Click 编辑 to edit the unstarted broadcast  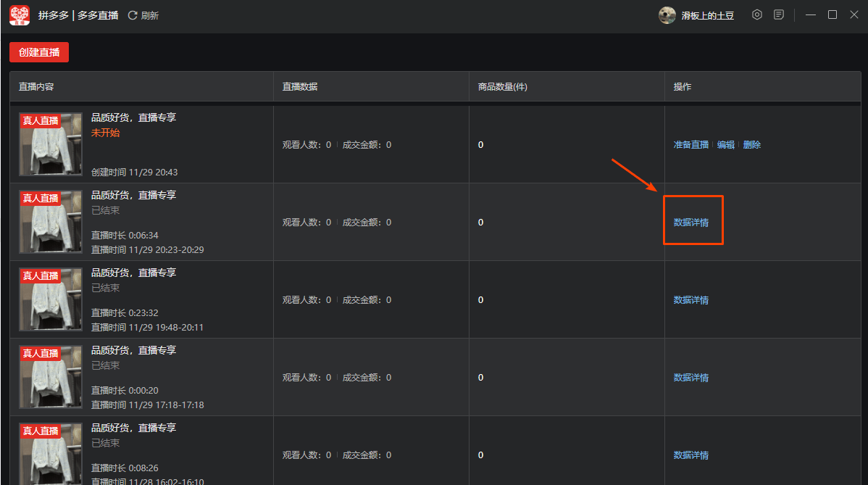coord(726,145)
